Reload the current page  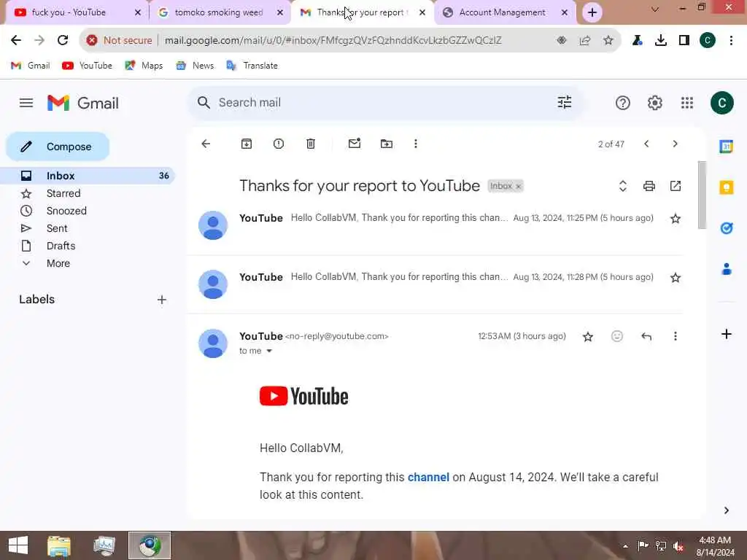[63, 41]
